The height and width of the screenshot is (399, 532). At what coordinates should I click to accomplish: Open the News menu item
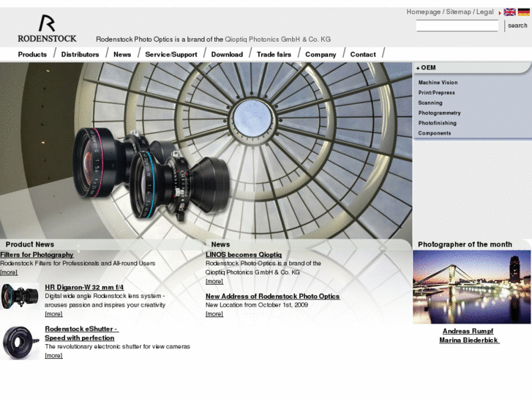(122, 54)
